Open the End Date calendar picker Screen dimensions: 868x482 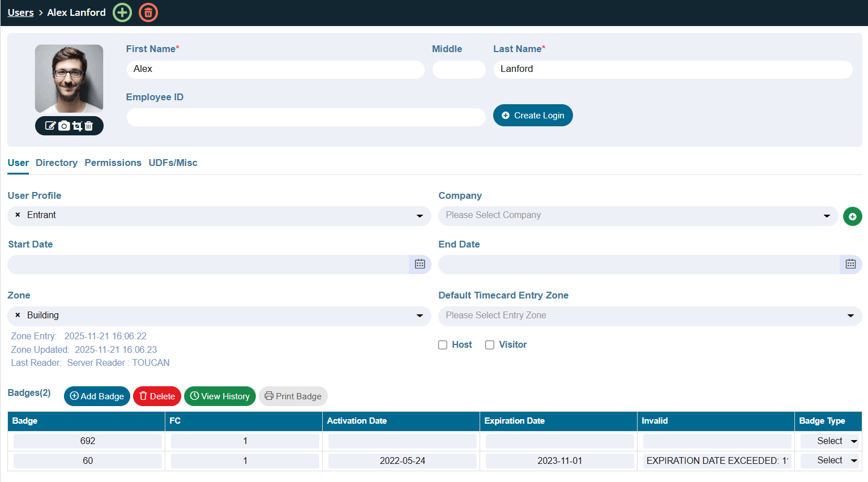tap(850, 264)
